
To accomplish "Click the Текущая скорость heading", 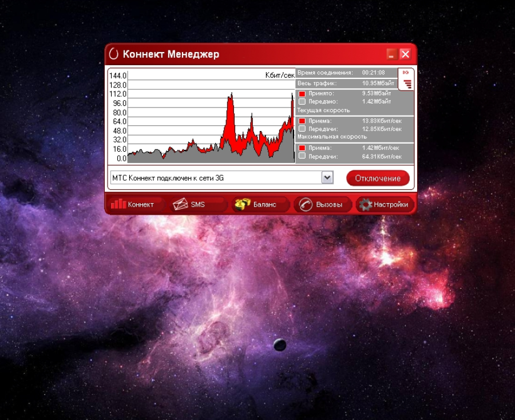I will click(323, 110).
